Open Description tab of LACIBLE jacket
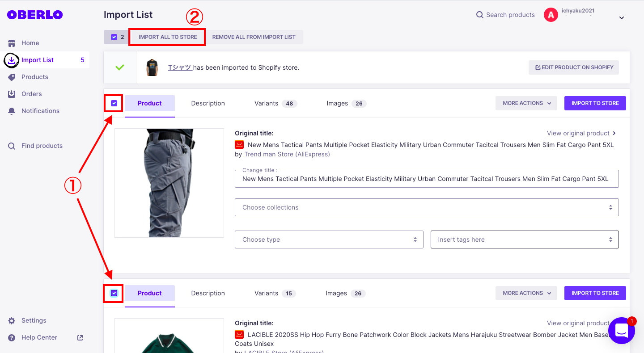The image size is (644, 353). pyautogui.click(x=208, y=293)
